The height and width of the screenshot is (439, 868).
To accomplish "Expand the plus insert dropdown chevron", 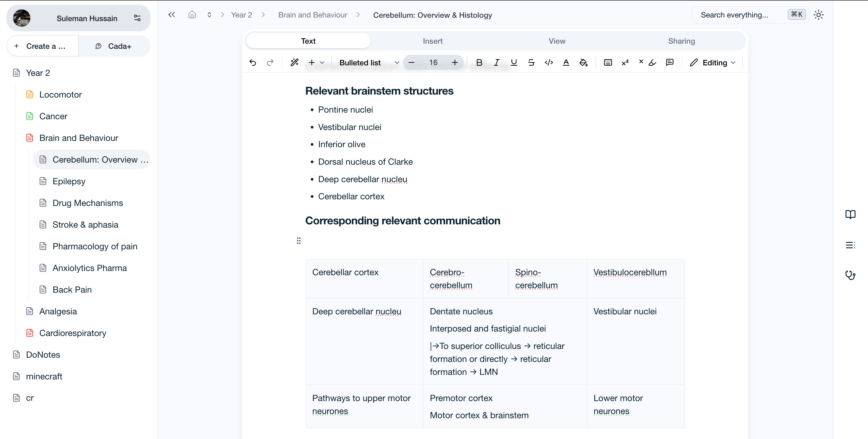I will (x=322, y=63).
